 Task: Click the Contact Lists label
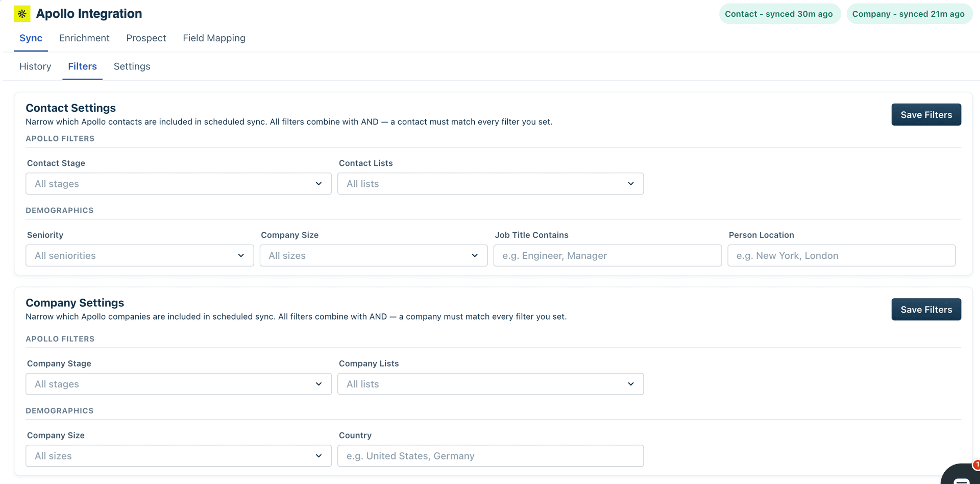pos(366,163)
